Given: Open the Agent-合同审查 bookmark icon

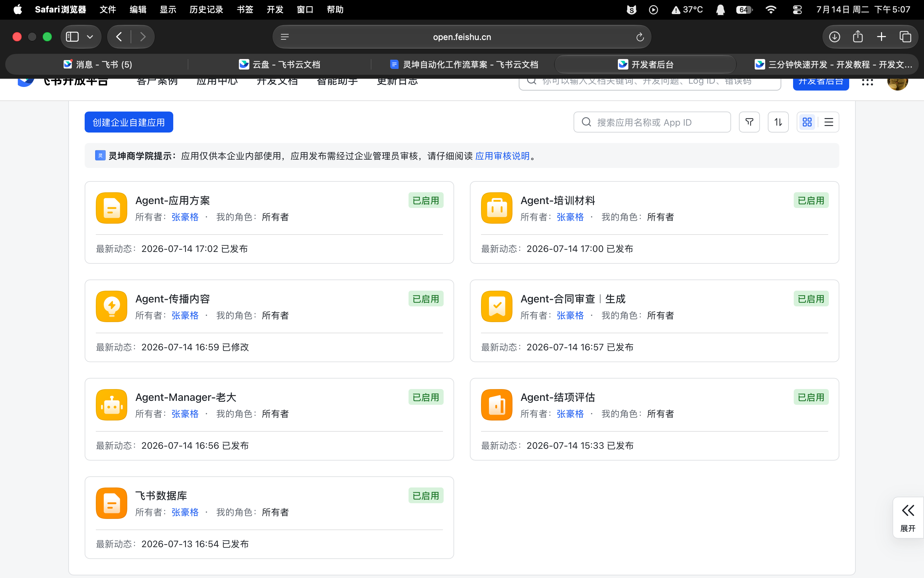Looking at the screenshot, I should [x=496, y=306].
